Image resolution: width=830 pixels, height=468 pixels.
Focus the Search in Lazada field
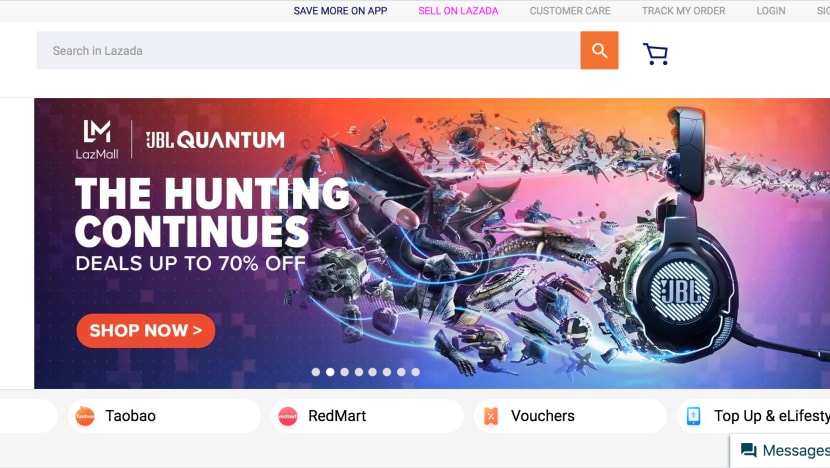pyautogui.click(x=309, y=50)
